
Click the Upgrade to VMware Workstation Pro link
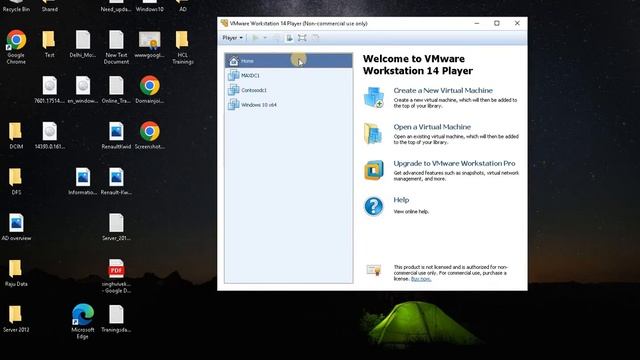click(454, 163)
